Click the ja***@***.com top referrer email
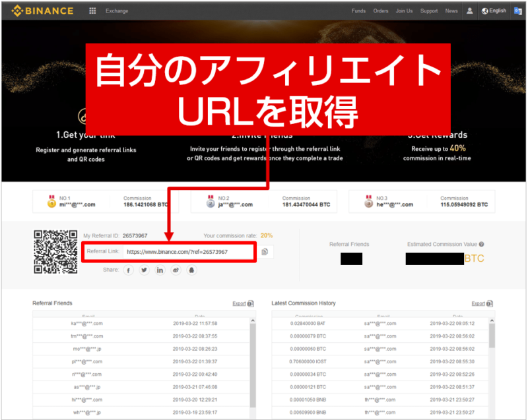Viewport: 528px width, 420px height. tap(236, 204)
